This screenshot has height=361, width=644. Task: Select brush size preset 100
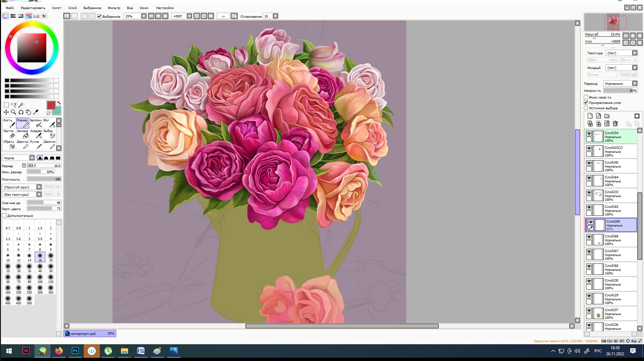pos(40,279)
